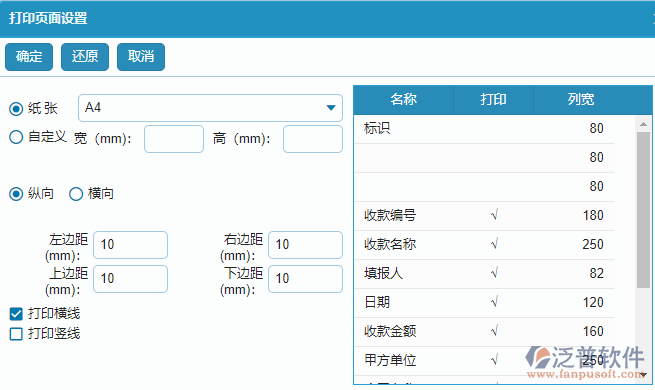This screenshot has width=655, height=390.
Task: Click the 还原 restore button
Action: point(85,57)
